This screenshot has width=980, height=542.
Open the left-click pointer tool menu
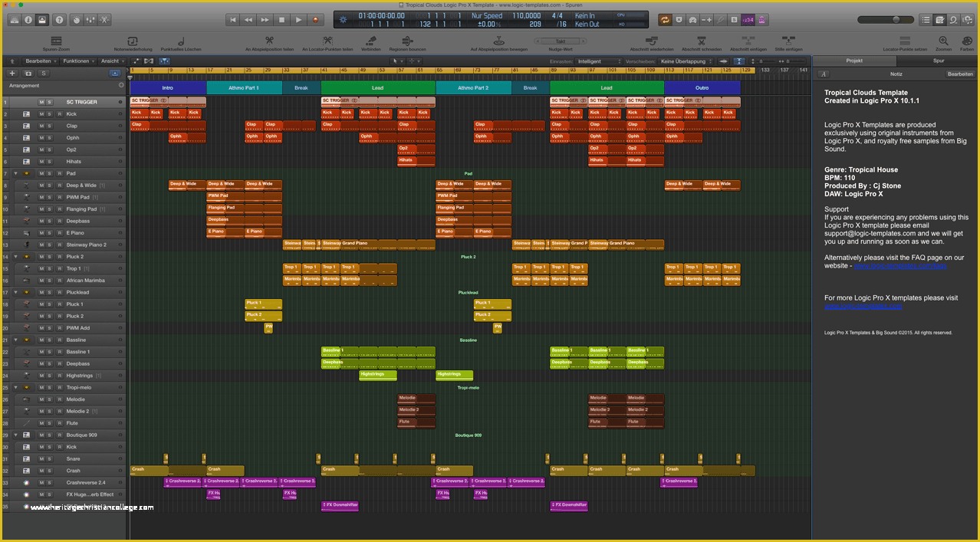click(397, 61)
